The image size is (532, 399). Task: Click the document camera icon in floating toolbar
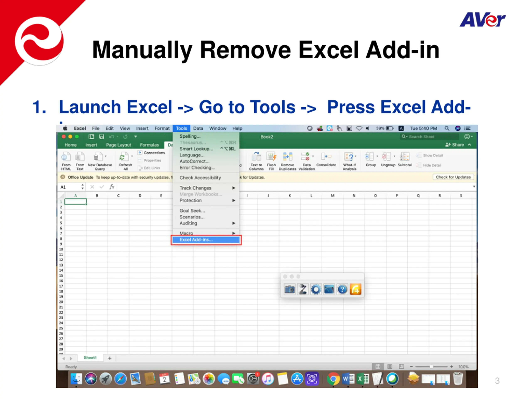303,289
